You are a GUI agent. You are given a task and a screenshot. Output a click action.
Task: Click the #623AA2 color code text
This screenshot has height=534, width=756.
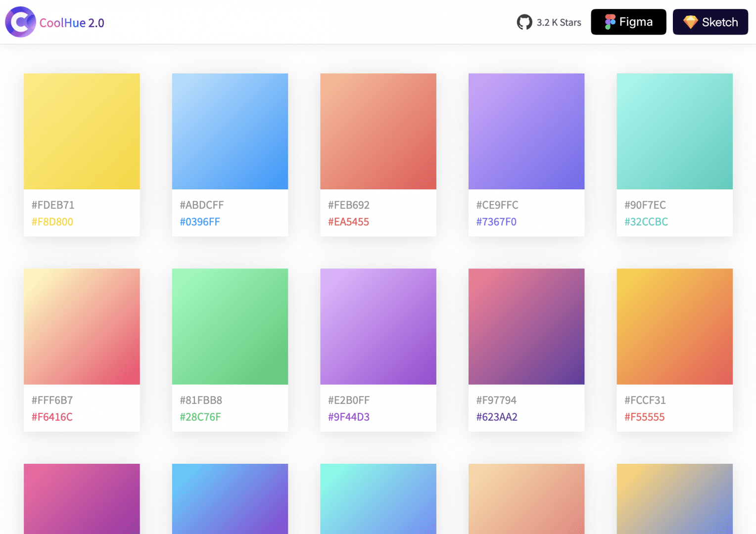click(x=497, y=417)
